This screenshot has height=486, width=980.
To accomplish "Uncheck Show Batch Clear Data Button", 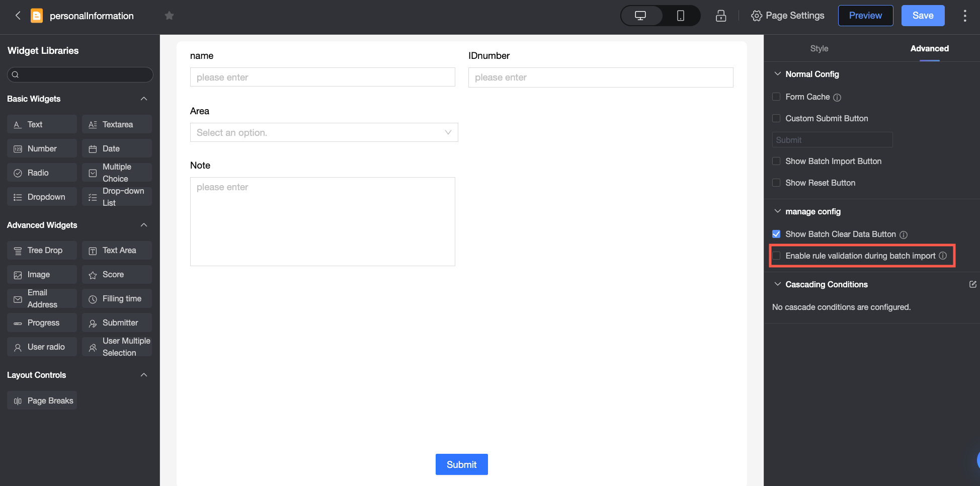I will (x=776, y=234).
